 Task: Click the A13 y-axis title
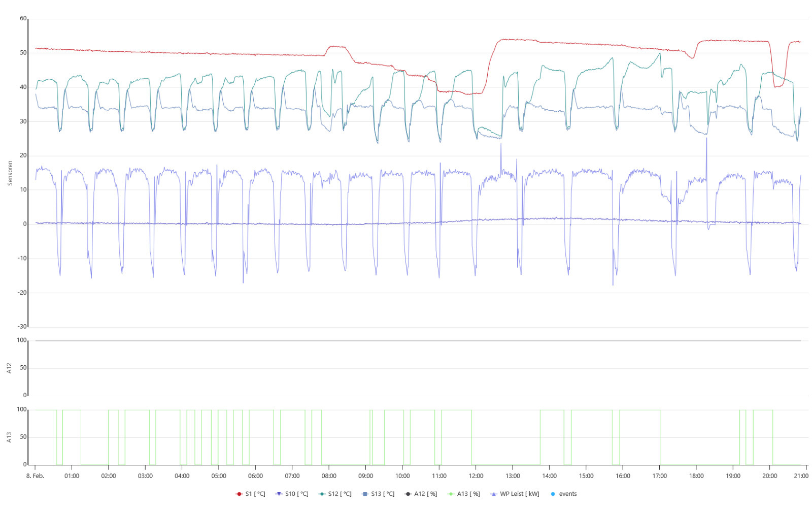coord(9,437)
